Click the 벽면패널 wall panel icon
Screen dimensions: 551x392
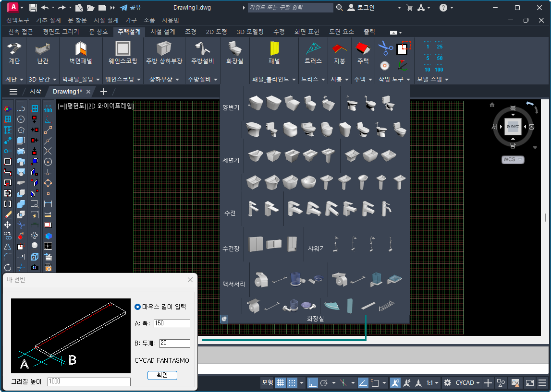click(81, 49)
